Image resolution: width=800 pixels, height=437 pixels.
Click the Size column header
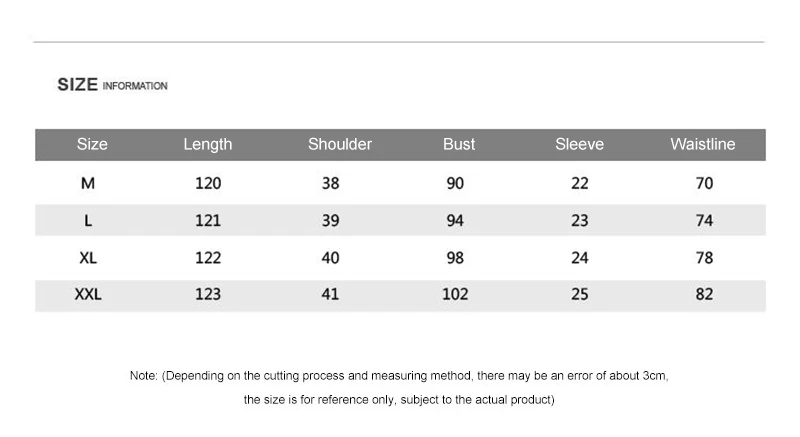tap(92, 144)
